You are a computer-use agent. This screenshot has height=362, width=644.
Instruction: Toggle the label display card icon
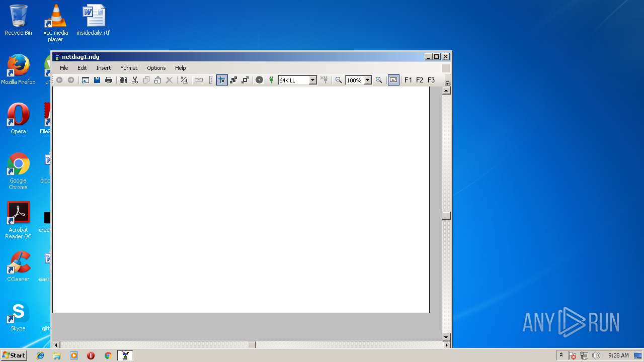tap(393, 80)
